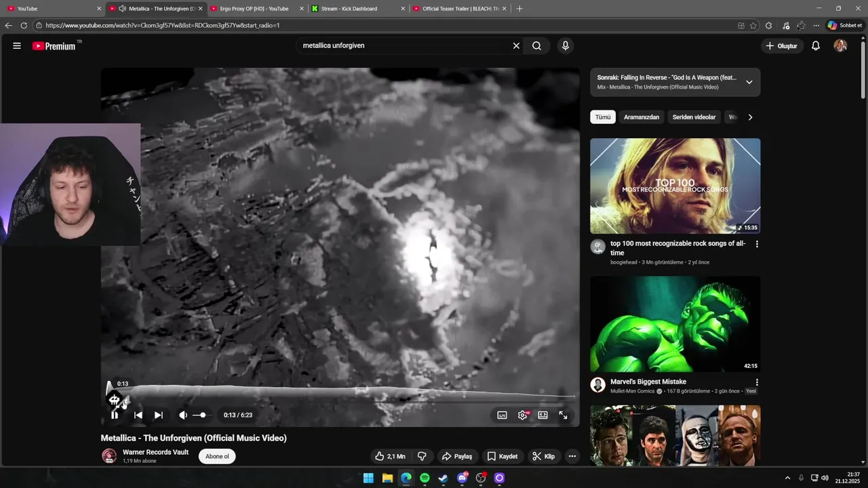Show more filter chips with arrow
Viewport: 868px width, 488px height.
coord(750,117)
